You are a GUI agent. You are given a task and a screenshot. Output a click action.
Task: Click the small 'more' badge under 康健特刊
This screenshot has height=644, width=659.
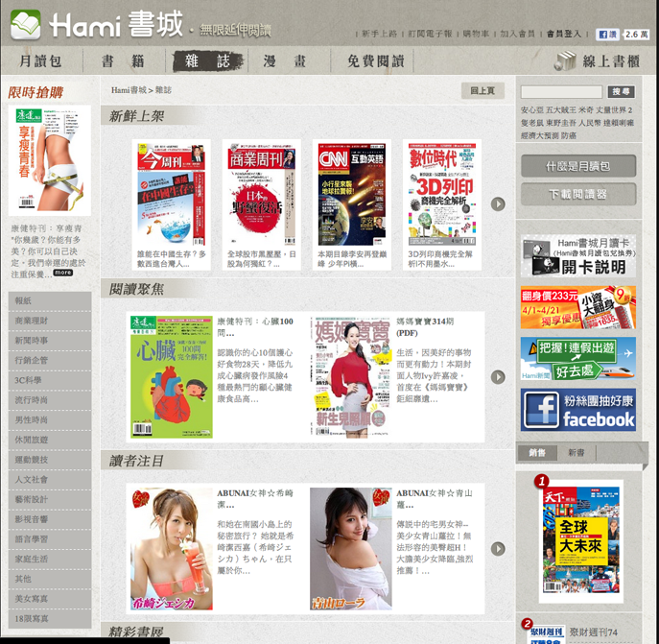coord(63,273)
